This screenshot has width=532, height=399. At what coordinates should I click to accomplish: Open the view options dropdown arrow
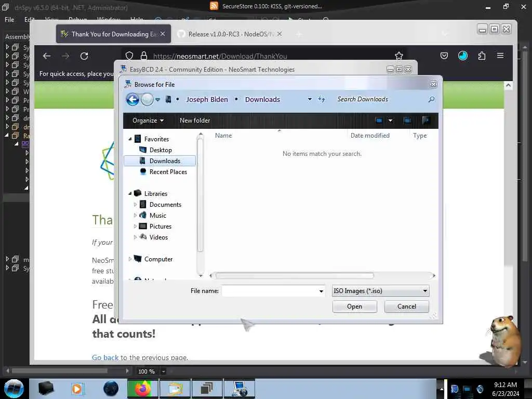click(391, 121)
